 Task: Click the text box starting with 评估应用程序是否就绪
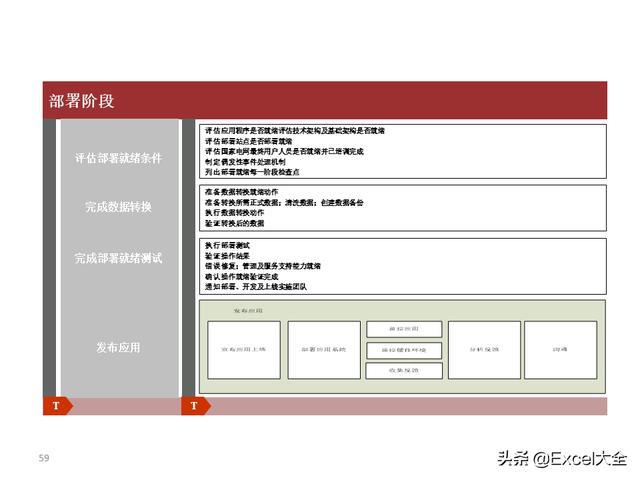click(x=403, y=151)
